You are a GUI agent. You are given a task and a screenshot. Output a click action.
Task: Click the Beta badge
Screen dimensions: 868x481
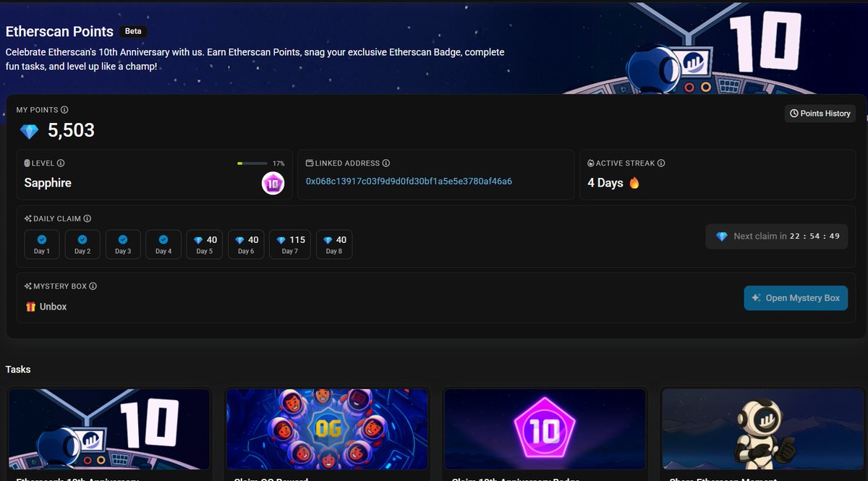coord(133,31)
